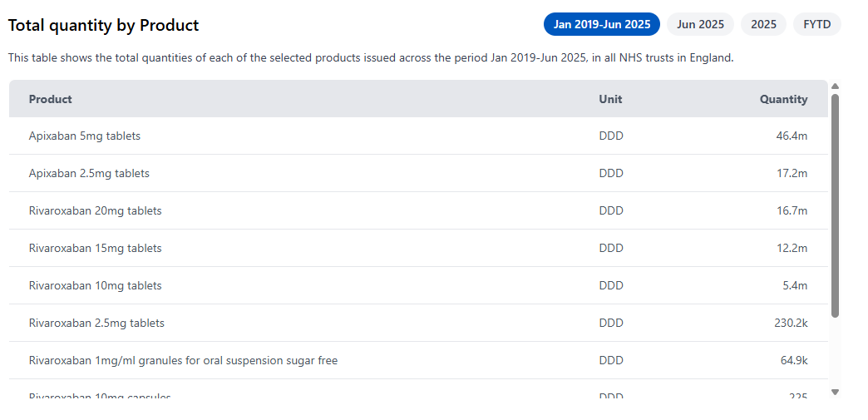Click the Apixaban 2.5mg tablets product name
The image size is (868, 420).
coord(89,173)
